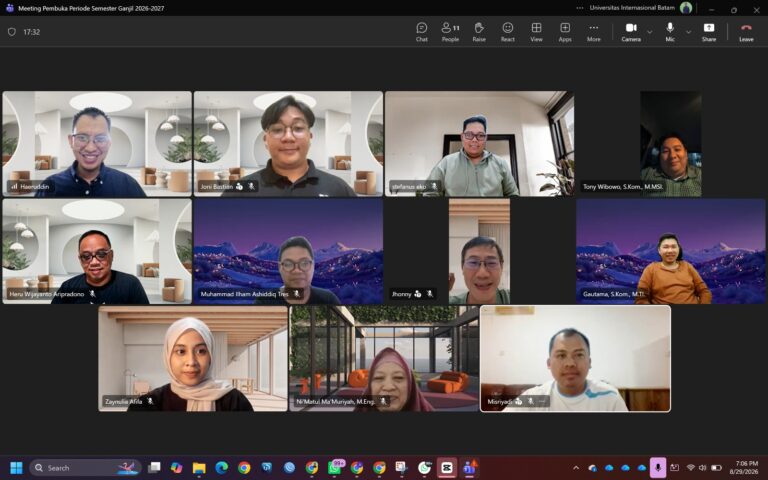Open Task View on the taskbar
Image resolution: width=768 pixels, height=480 pixels.
pos(154,468)
